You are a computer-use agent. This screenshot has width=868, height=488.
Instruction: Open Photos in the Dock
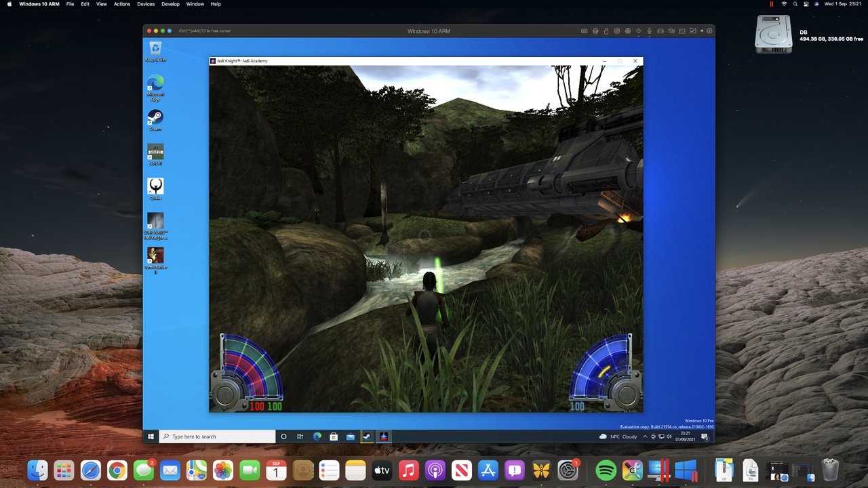point(223,470)
